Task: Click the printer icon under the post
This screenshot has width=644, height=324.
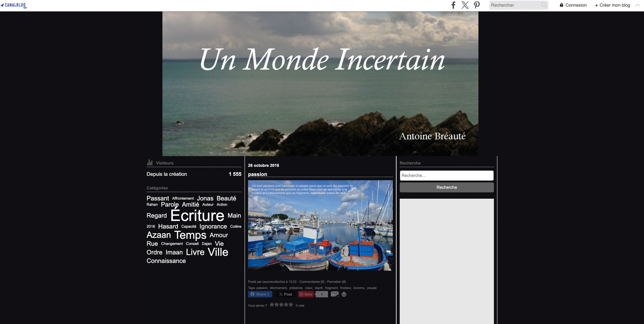Action: [344, 294]
